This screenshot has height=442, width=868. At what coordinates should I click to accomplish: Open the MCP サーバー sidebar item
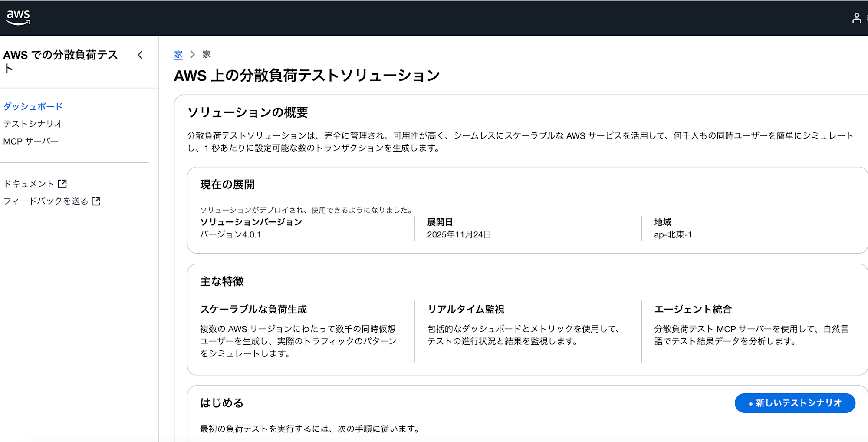(31, 141)
